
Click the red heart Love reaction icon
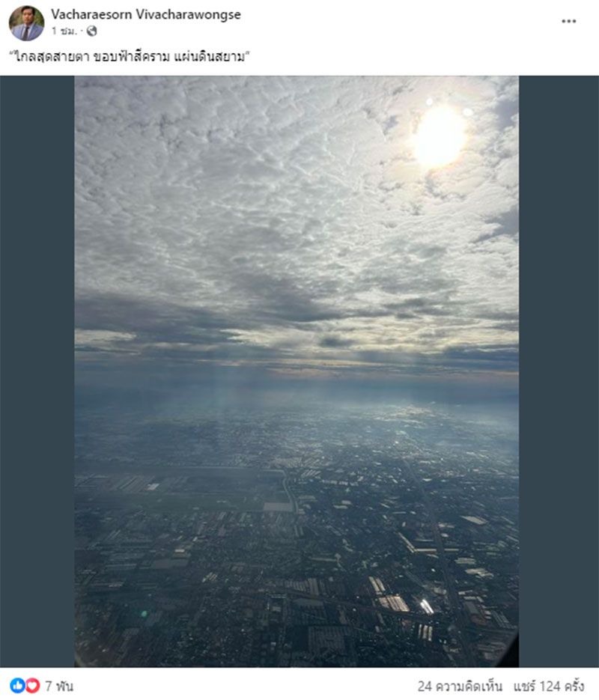(x=32, y=685)
